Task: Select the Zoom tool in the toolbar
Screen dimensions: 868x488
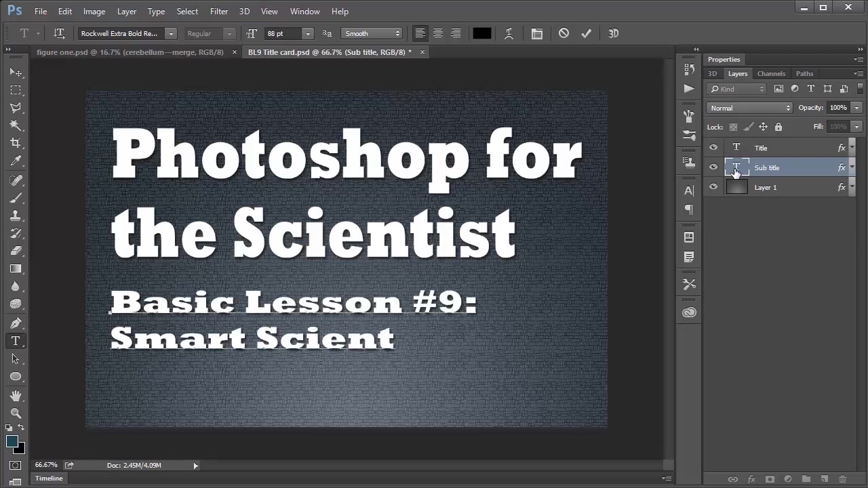Action: click(x=15, y=413)
